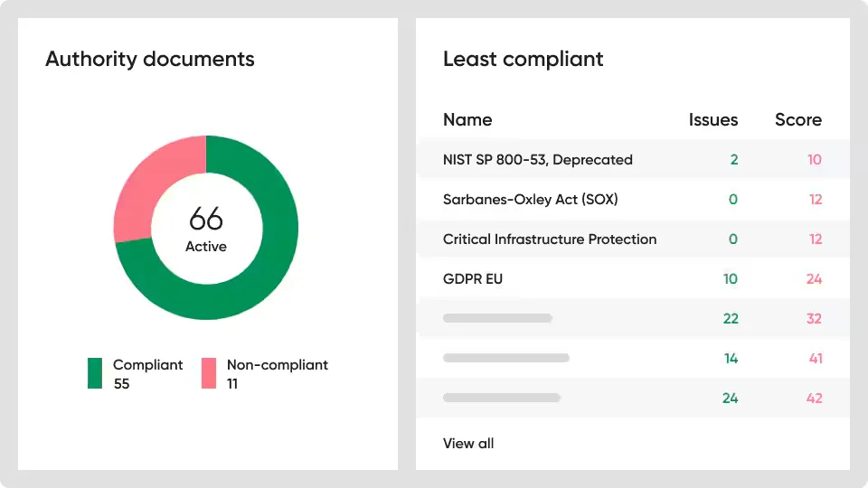This screenshot has height=488, width=868.
Task: Click score value 41
Action: (x=816, y=359)
